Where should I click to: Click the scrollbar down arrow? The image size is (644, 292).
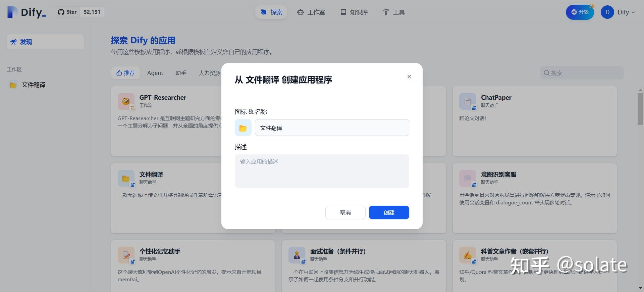[640, 288]
